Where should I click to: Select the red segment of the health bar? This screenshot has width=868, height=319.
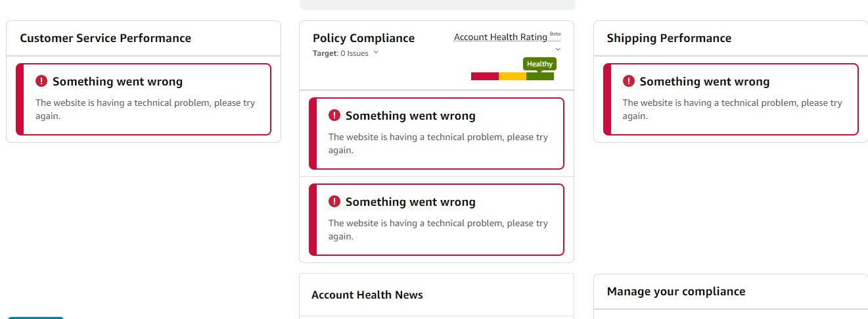coord(485,76)
